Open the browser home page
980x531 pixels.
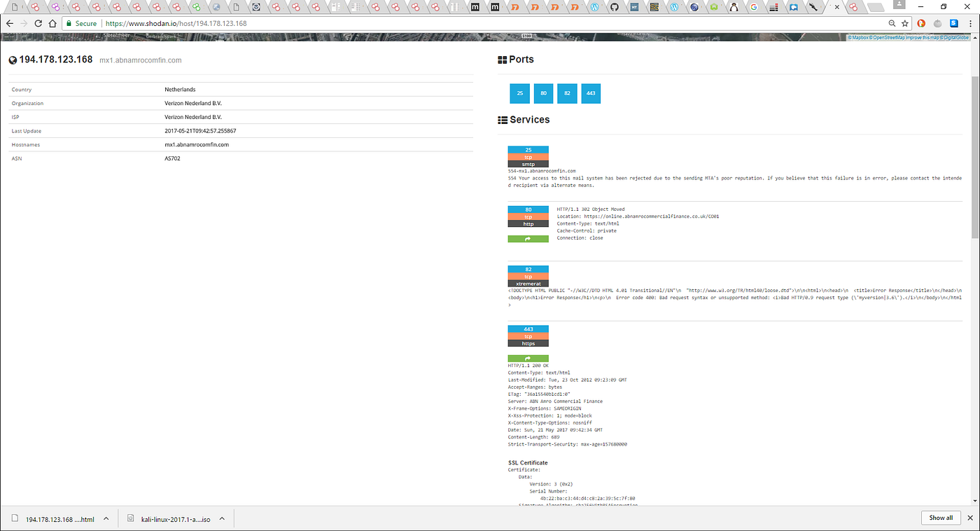(x=52, y=23)
